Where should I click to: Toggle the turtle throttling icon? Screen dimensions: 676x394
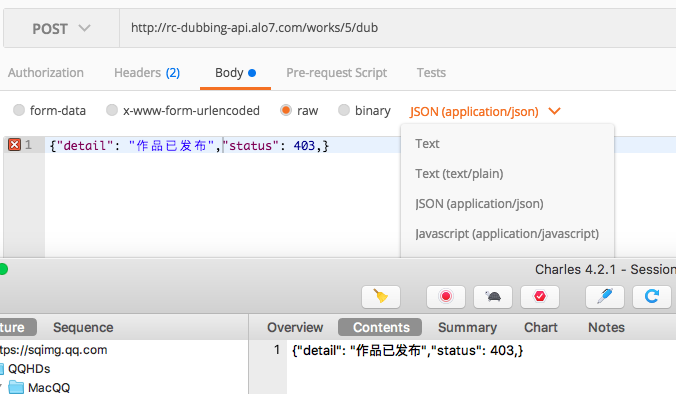click(x=493, y=297)
